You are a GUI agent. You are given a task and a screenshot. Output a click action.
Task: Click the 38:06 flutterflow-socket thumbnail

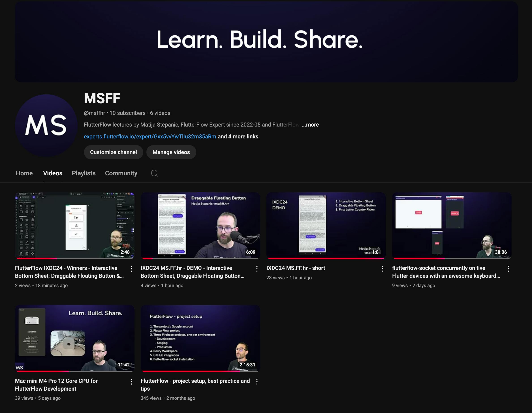click(x=452, y=226)
